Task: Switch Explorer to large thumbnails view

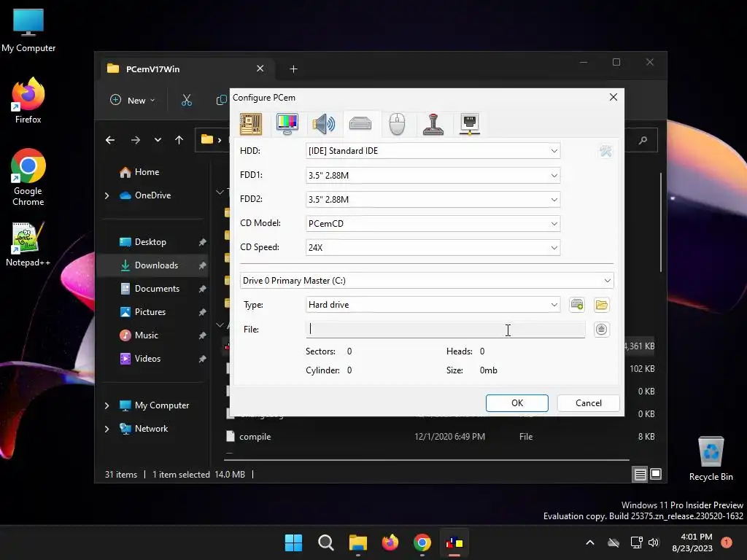Action: pos(656,474)
